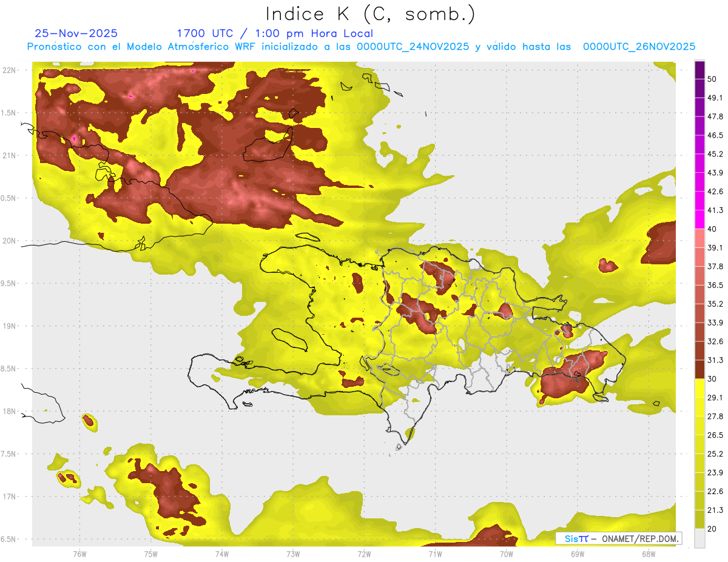Screen dimensions: 728x562
Task: Click the '0000UTC_24NOV2025' initialization timestamp
Action: (413, 47)
